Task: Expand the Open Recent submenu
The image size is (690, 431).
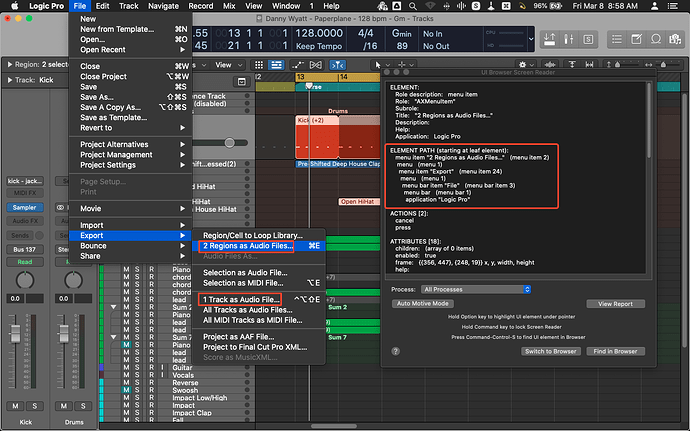Action: (131, 50)
